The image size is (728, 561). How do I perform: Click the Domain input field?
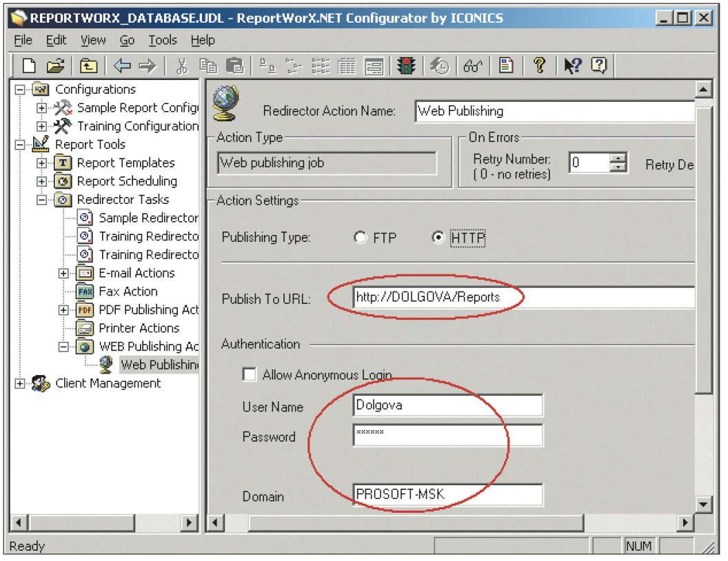pyautogui.click(x=447, y=495)
